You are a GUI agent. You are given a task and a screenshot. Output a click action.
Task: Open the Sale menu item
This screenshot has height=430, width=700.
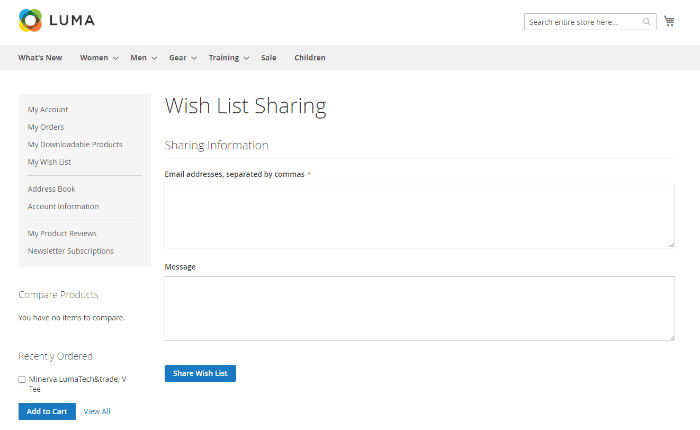pos(269,58)
